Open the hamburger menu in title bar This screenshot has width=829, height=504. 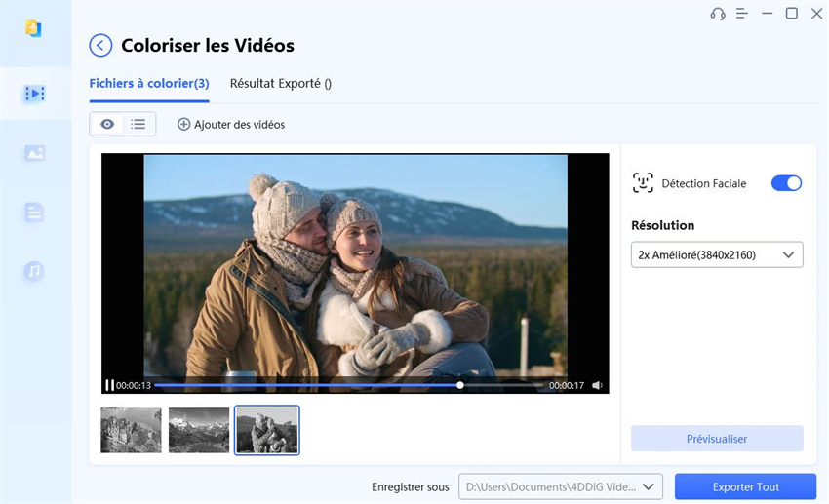[742, 14]
